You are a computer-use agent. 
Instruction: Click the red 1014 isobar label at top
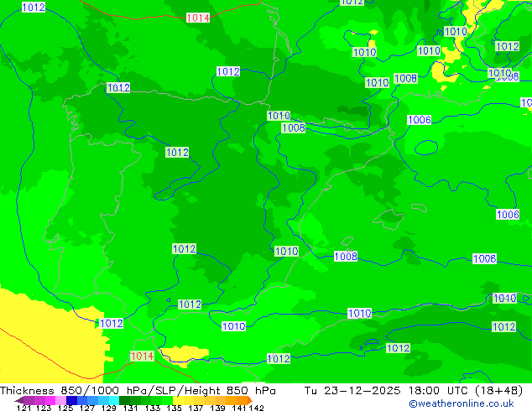coord(198,18)
